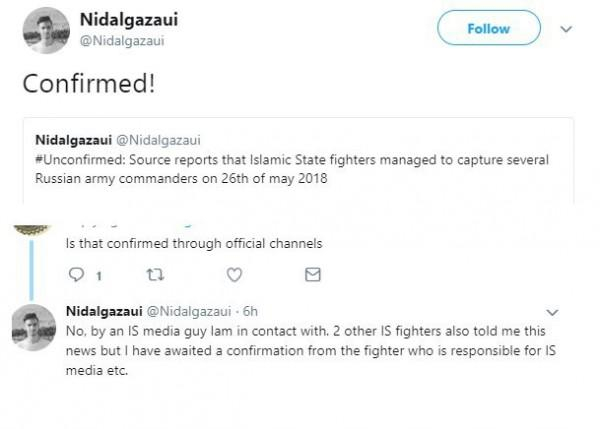
Task: Click the reply speech bubble icon
Action: [x=75, y=274]
